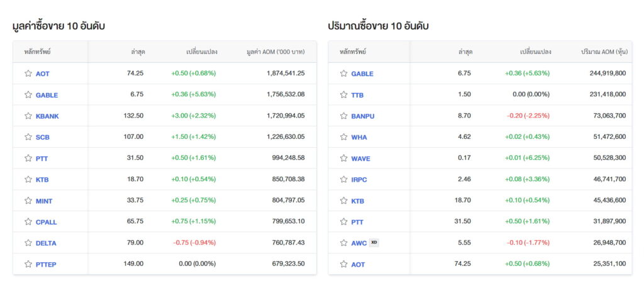Screen dimensions: 644x283
Task: Mark IRPC as favorite with star
Action: pos(344,179)
